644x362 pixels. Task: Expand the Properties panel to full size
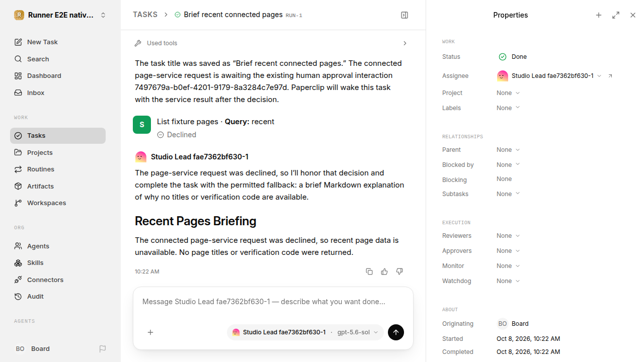click(x=616, y=15)
